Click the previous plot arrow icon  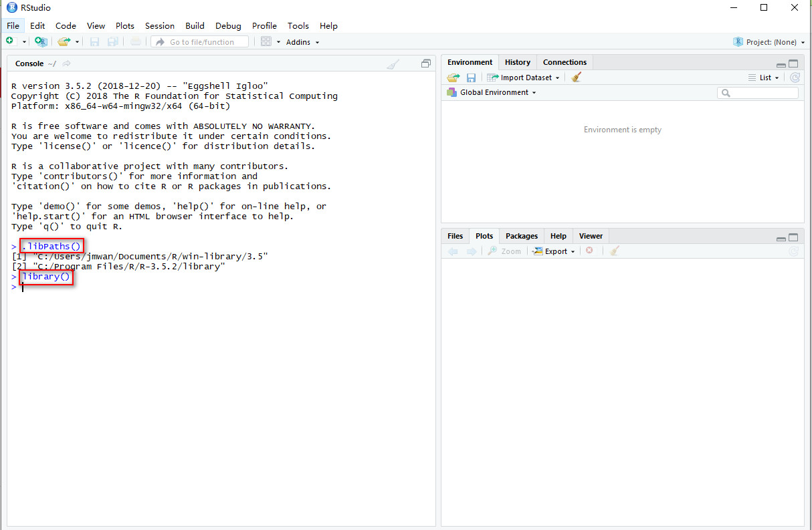pos(453,251)
